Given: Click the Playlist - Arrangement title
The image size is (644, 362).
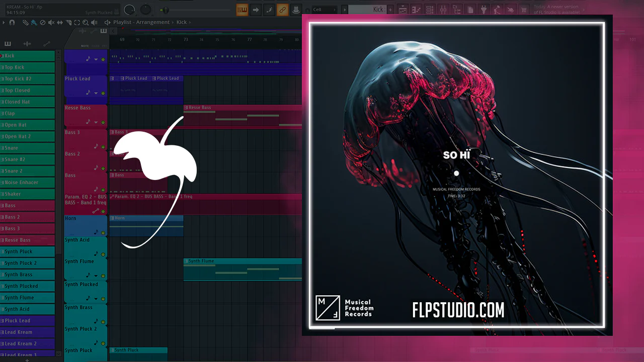Looking at the screenshot, I should pyautogui.click(x=141, y=23).
